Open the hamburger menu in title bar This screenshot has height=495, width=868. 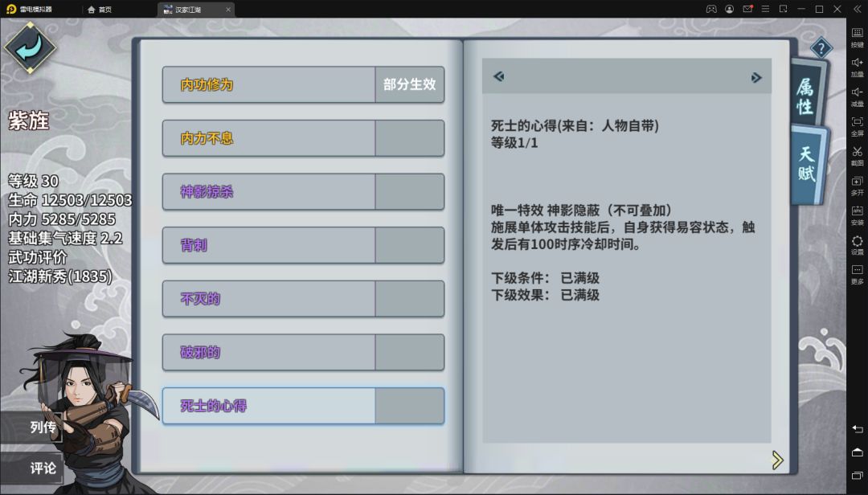click(765, 9)
